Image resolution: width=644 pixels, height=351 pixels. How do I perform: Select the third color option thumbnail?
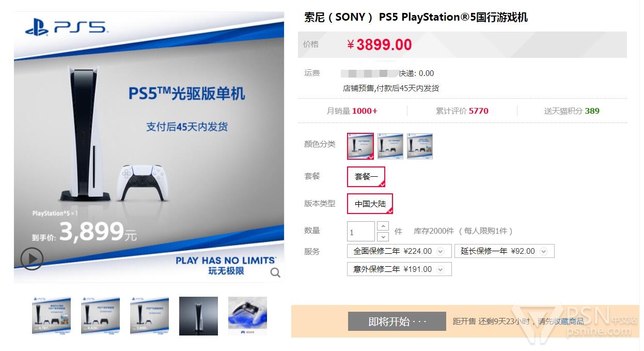[419, 146]
